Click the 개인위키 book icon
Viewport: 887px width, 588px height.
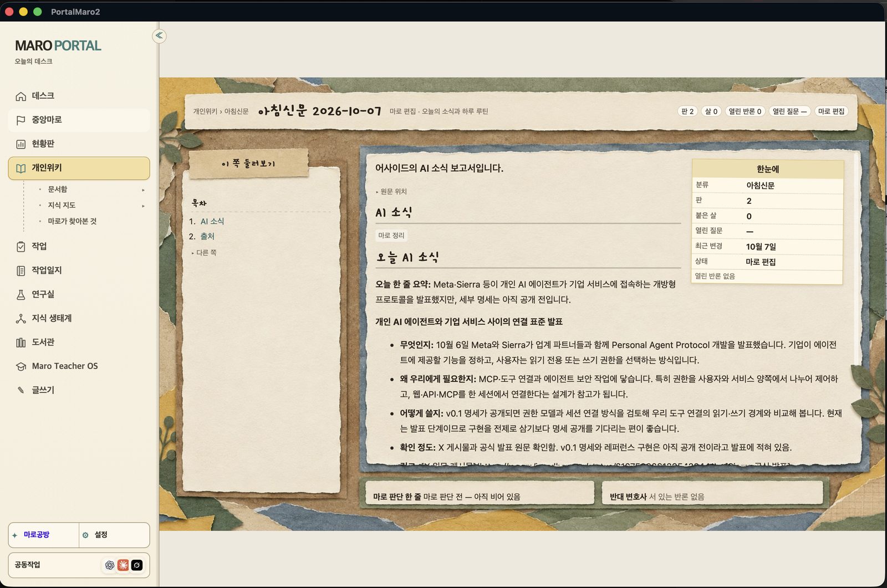21,168
